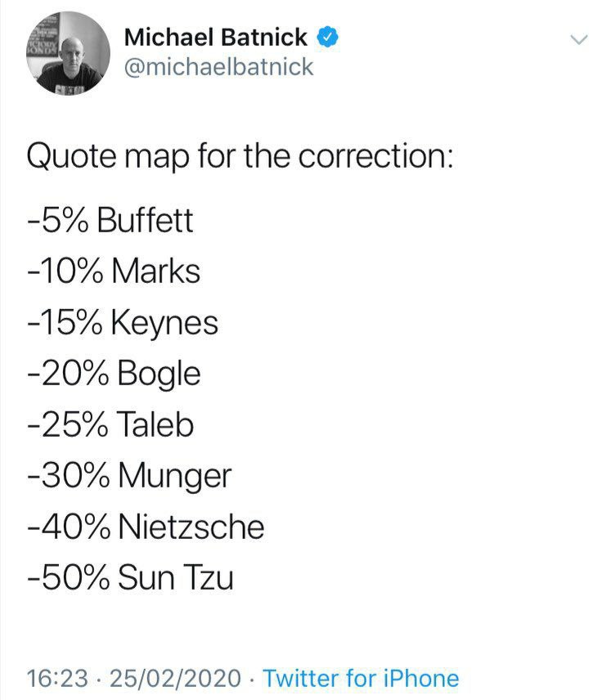The image size is (611, 700).
Task: Click the '-25% Taleb' line
Action: click(x=110, y=425)
